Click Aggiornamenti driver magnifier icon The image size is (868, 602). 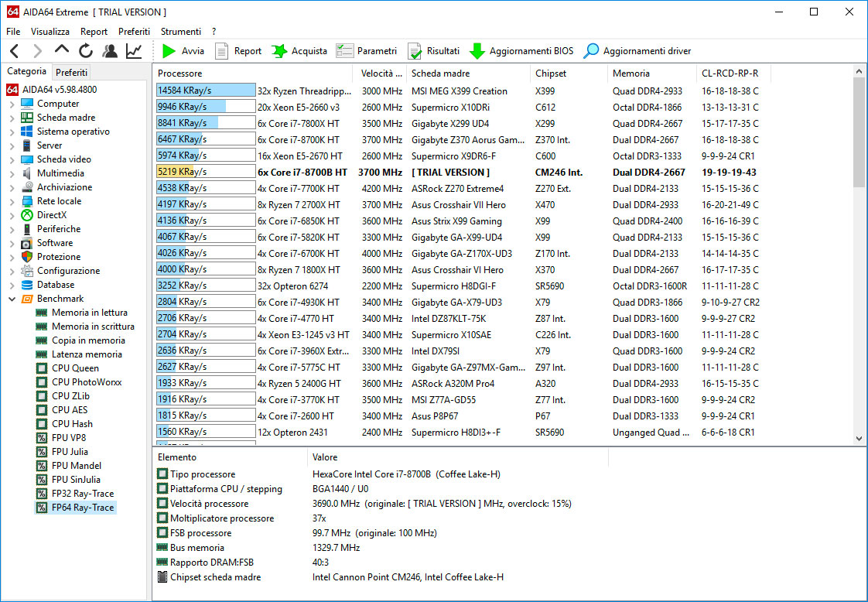(591, 52)
